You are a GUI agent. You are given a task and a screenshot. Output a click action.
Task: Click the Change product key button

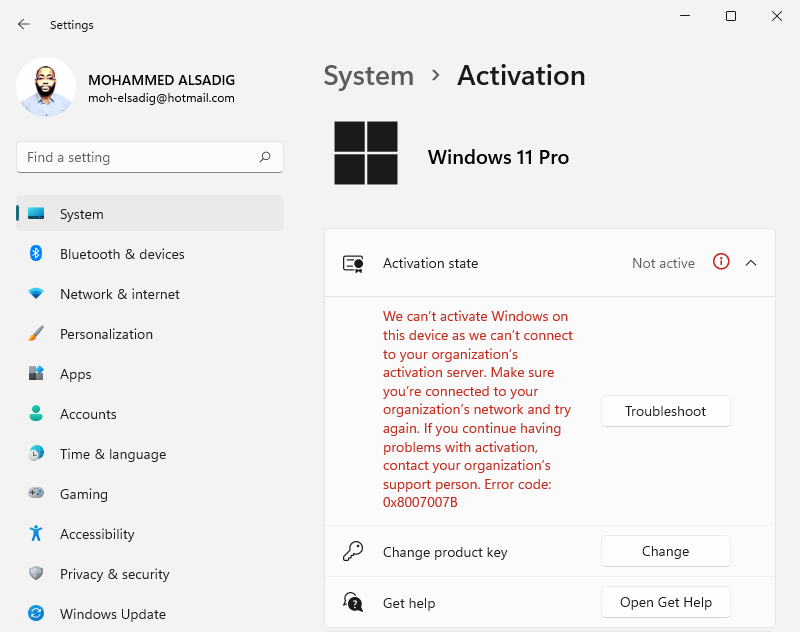665,551
